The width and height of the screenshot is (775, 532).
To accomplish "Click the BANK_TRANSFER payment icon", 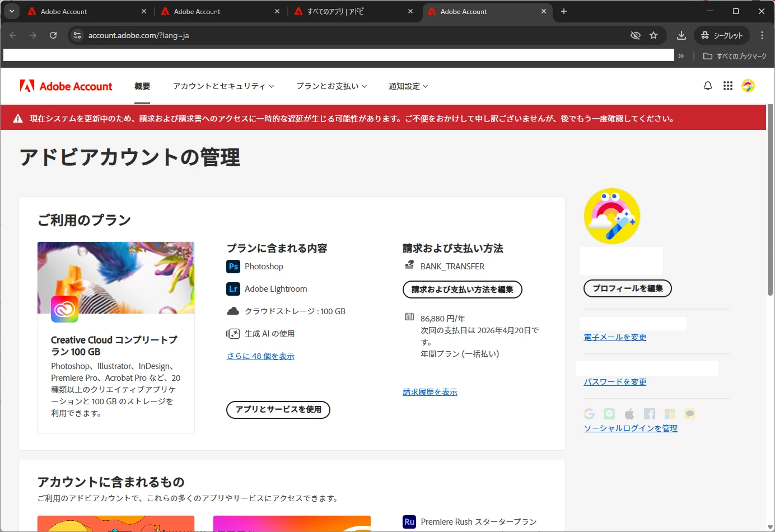I will click(x=409, y=265).
